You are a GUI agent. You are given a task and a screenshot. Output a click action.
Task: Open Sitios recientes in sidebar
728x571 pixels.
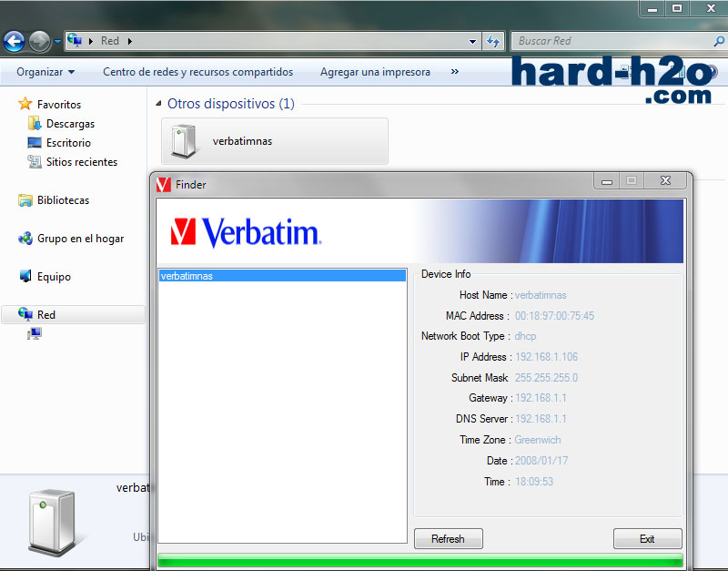tap(82, 162)
